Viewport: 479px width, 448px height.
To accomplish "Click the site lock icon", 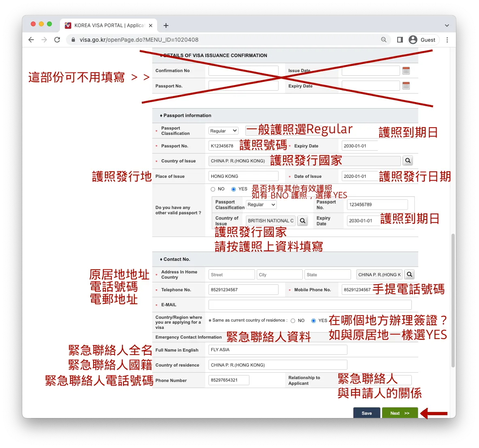I will 73,40.
